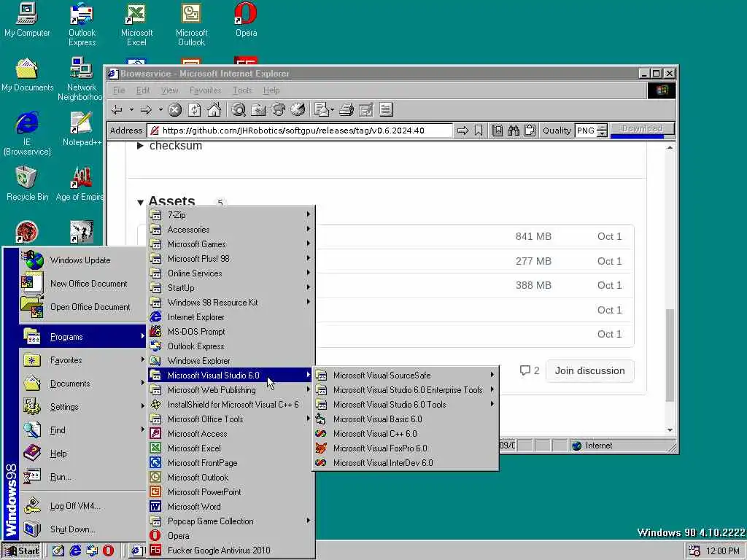Click the Edit page toolbar icon
The image size is (747, 560).
click(x=366, y=110)
